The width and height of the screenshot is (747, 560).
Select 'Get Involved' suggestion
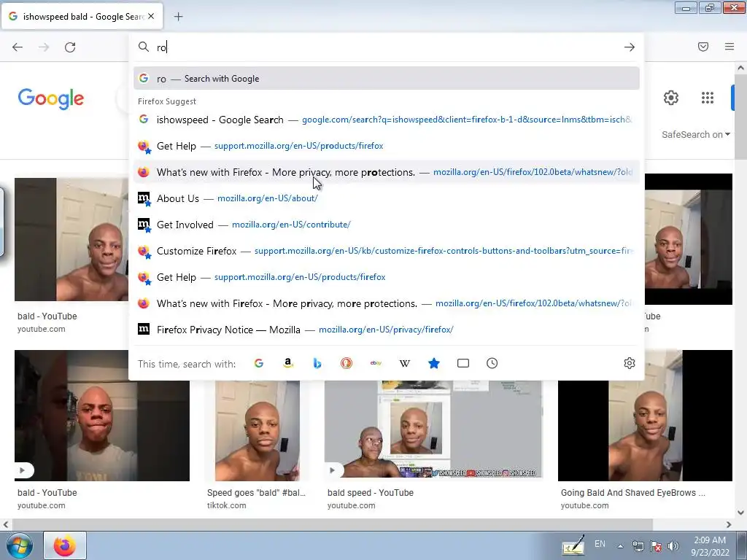pyautogui.click(x=387, y=225)
